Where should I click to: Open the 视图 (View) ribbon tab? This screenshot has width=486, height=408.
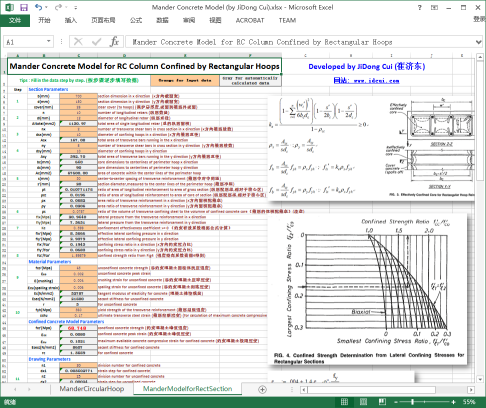[x=215, y=20]
